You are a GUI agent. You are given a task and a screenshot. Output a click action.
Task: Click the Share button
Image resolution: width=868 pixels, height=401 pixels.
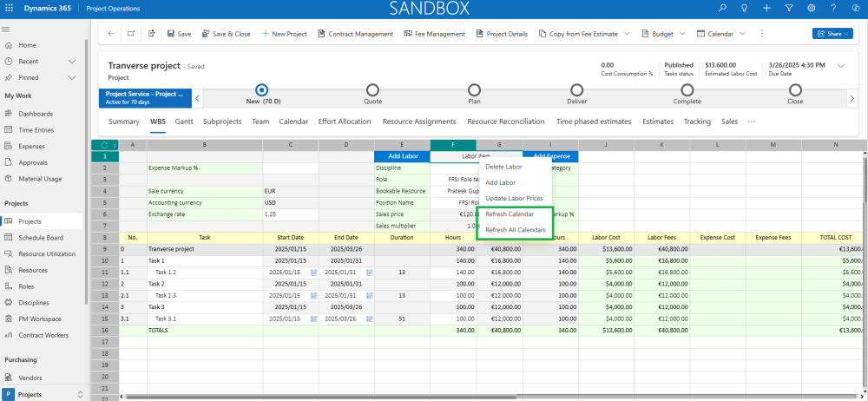tap(832, 34)
